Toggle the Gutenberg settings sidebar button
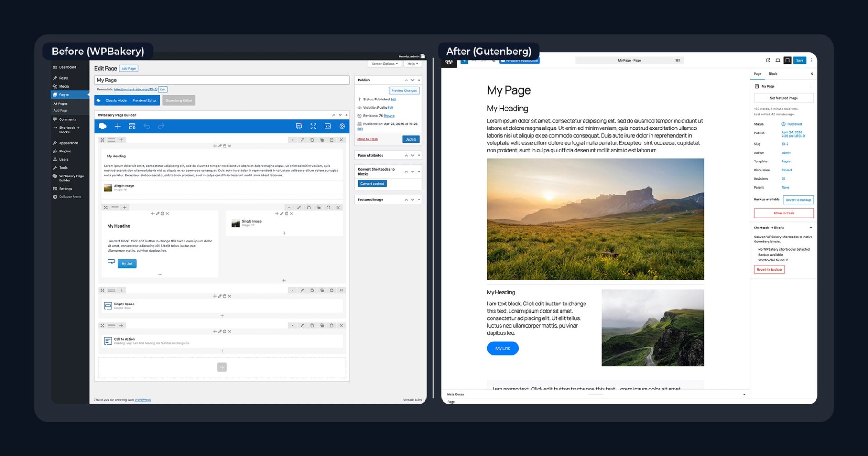 (x=788, y=60)
